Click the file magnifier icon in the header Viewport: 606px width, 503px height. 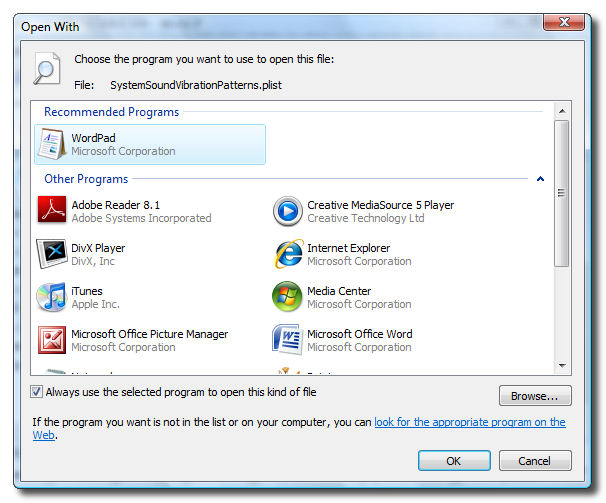click(x=47, y=68)
